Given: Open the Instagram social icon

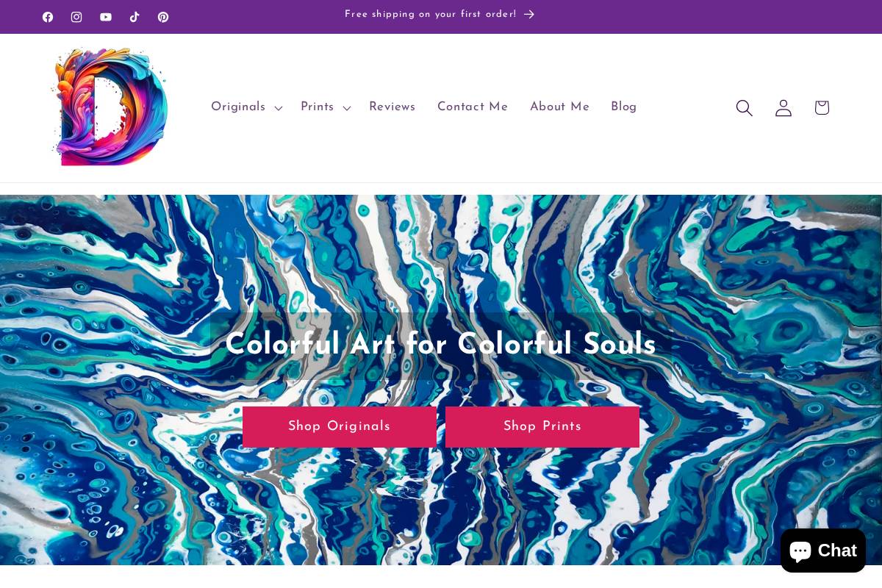Looking at the screenshot, I should point(76,17).
